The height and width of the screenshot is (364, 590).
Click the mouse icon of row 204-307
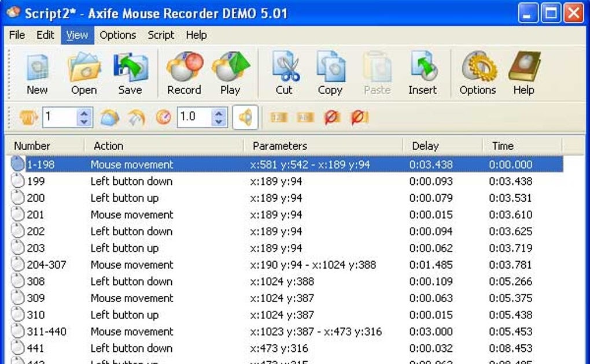(17, 265)
